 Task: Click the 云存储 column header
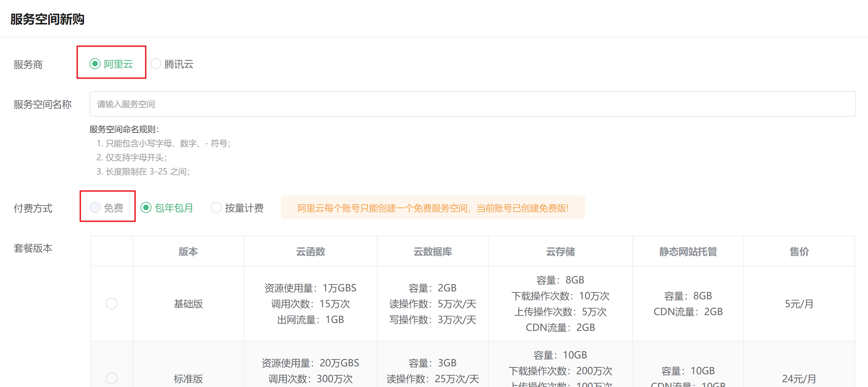click(x=560, y=251)
